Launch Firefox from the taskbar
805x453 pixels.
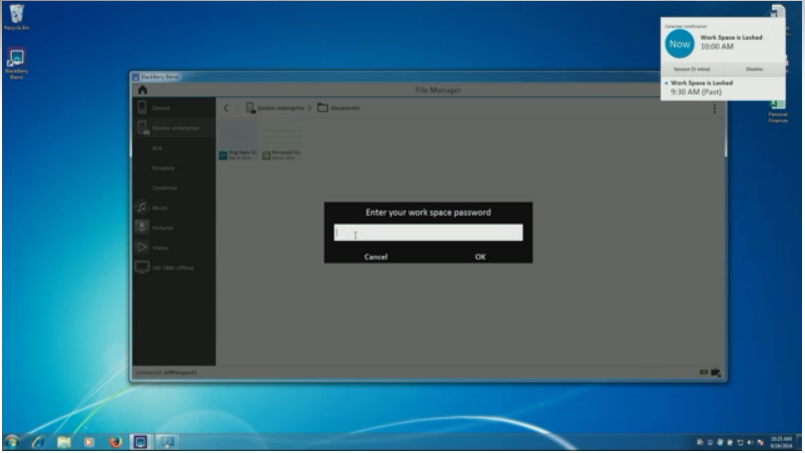click(x=116, y=441)
